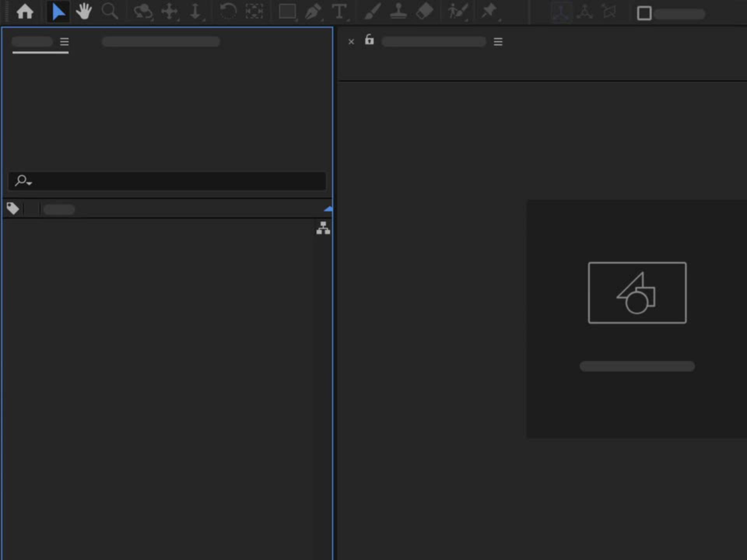Select the Eraser tool
This screenshot has width=747, height=560.
click(424, 12)
